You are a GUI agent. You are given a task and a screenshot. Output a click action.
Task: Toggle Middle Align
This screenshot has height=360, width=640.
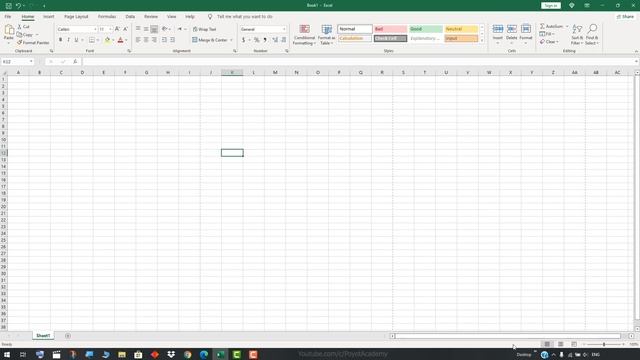pos(146,29)
